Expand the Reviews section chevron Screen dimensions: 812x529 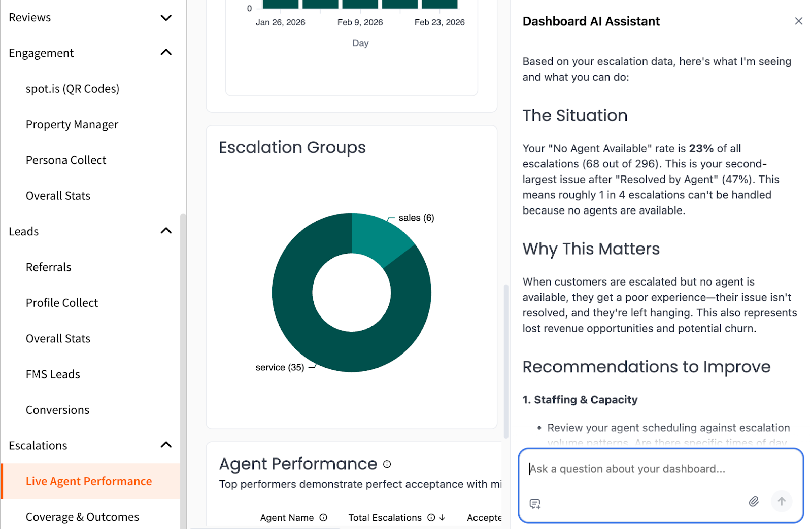tap(166, 18)
